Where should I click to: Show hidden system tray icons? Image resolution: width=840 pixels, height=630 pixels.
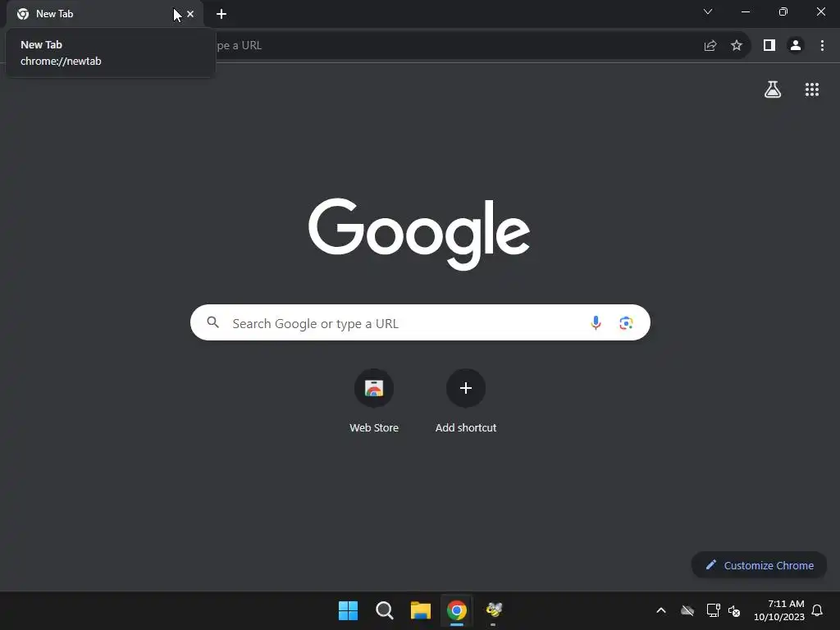click(x=661, y=610)
